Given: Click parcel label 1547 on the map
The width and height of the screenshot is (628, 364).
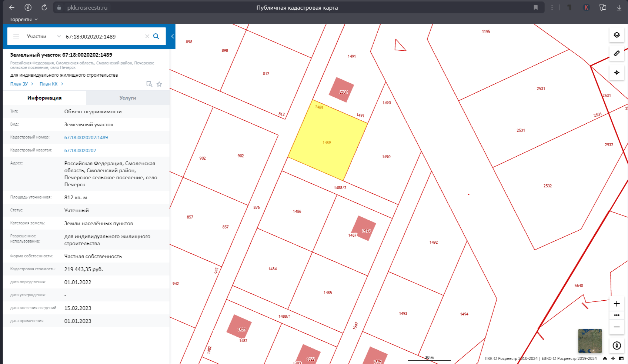Looking at the screenshot, I should (x=355, y=326).
